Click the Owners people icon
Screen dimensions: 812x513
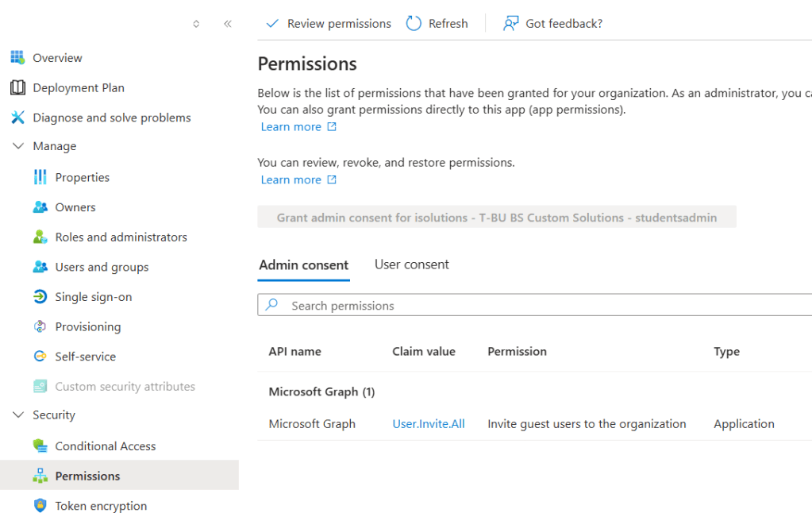pos(40,207)
